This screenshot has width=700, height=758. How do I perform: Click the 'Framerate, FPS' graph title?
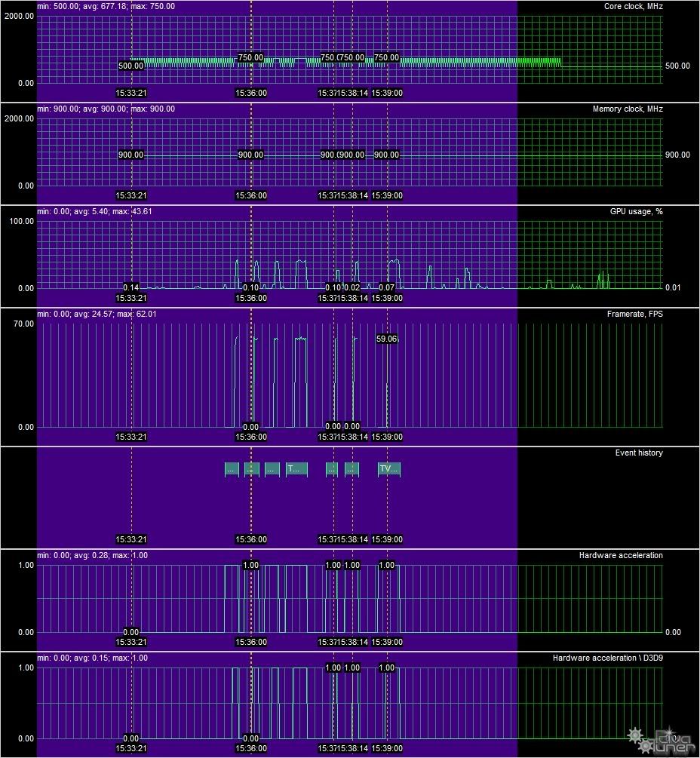pos(634,315)
